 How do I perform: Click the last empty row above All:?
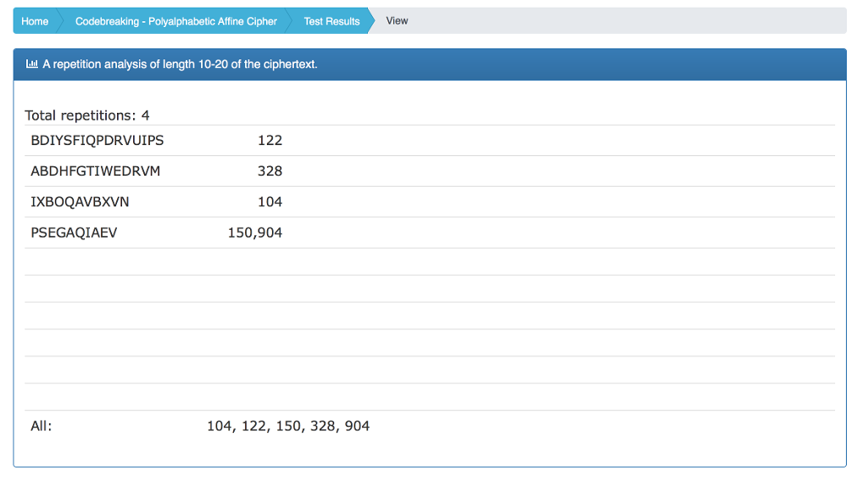[x=430, y=397]
